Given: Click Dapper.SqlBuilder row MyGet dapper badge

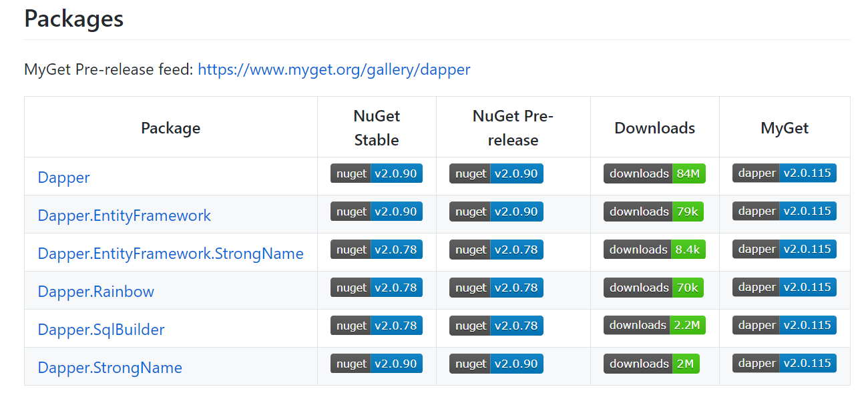Looking at the screenshot, I should pos(785,325).
